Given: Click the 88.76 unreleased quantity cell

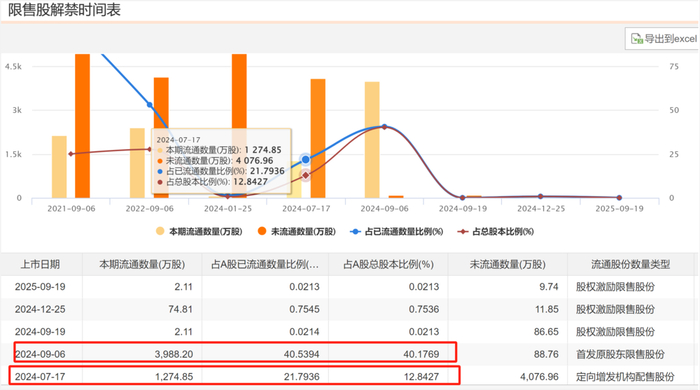Looking at the screenshot, I should 546,354.
